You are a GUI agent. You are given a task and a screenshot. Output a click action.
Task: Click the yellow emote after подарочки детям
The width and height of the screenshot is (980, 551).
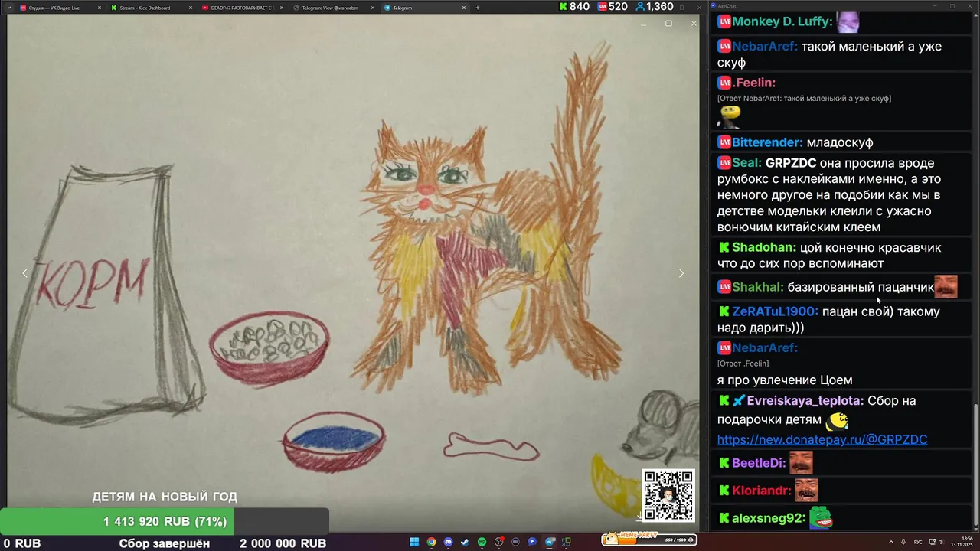coord(837,420)
